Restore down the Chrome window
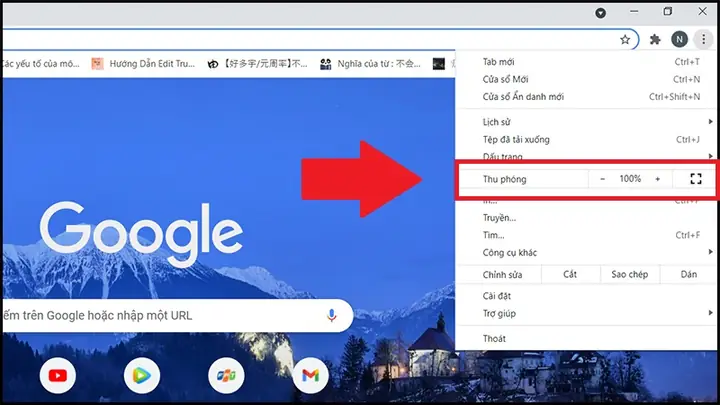The height and width of the screenshot is (405, 720). pyautogui.click(x=668, y=12)
